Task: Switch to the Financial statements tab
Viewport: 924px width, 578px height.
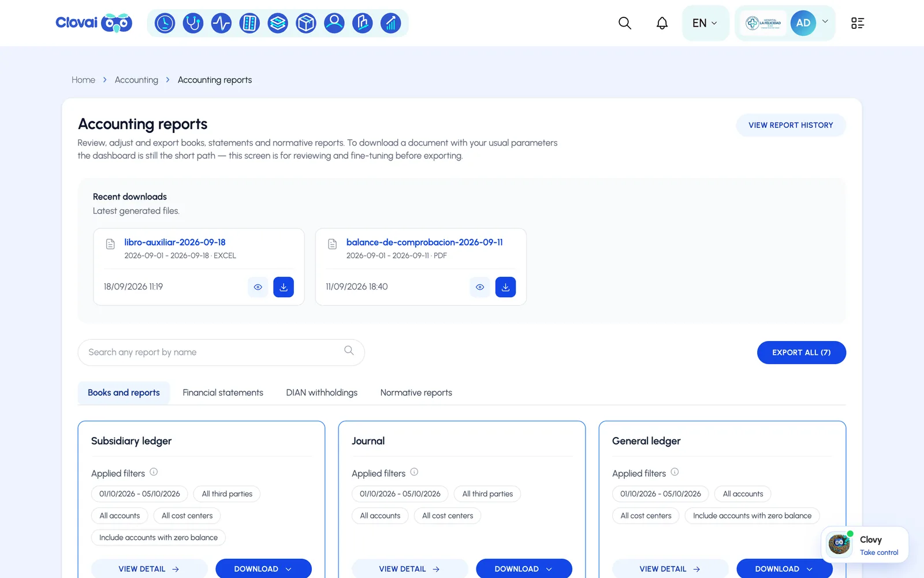Action: 223,393
